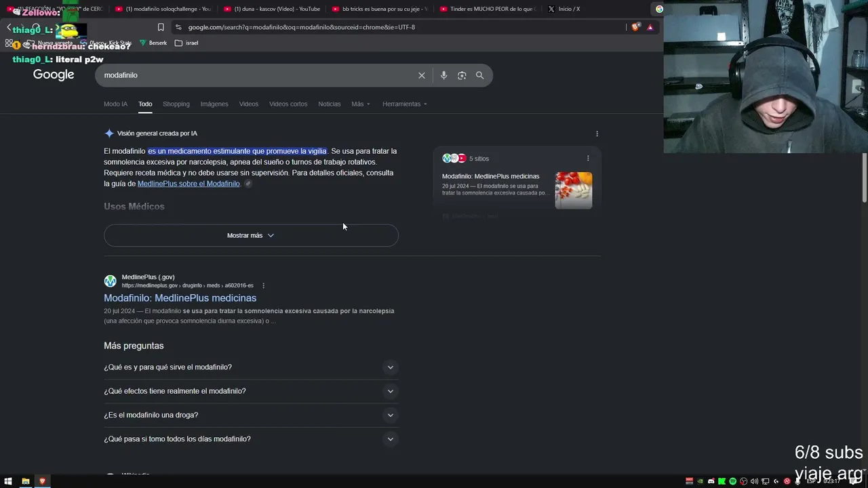Switch to the 'Tinder es MUCHO PEOR' tab
The image size is (868, 488).
click(488, 9)
